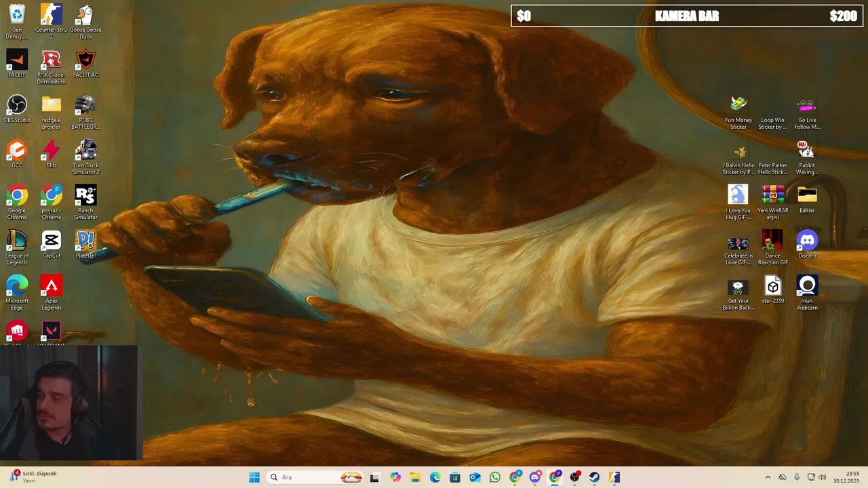The width and height of the screenshot is (868, 488).
Task: Open the weather widget Sıckl. düşecek
Action: point(34,477)
